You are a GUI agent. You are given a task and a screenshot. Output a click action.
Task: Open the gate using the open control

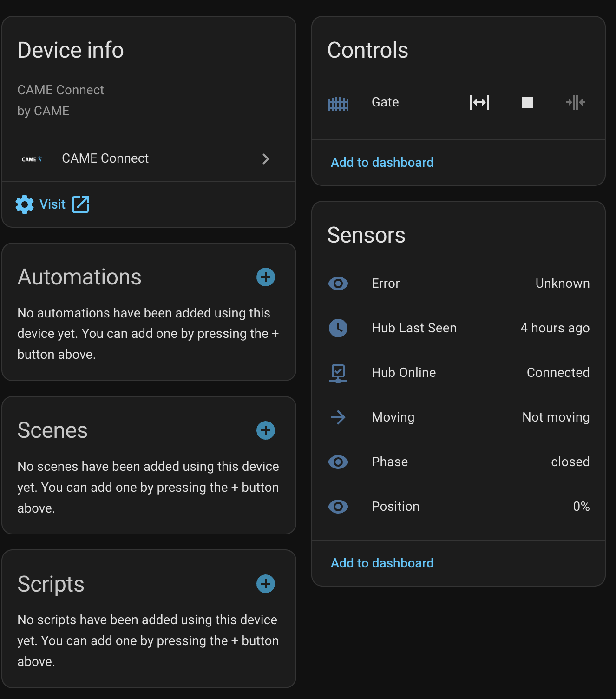(x=479, y=102)
